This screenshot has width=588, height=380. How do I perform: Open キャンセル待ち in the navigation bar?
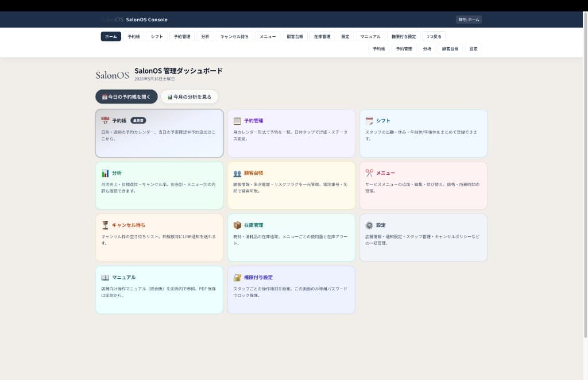click(234, 36)
